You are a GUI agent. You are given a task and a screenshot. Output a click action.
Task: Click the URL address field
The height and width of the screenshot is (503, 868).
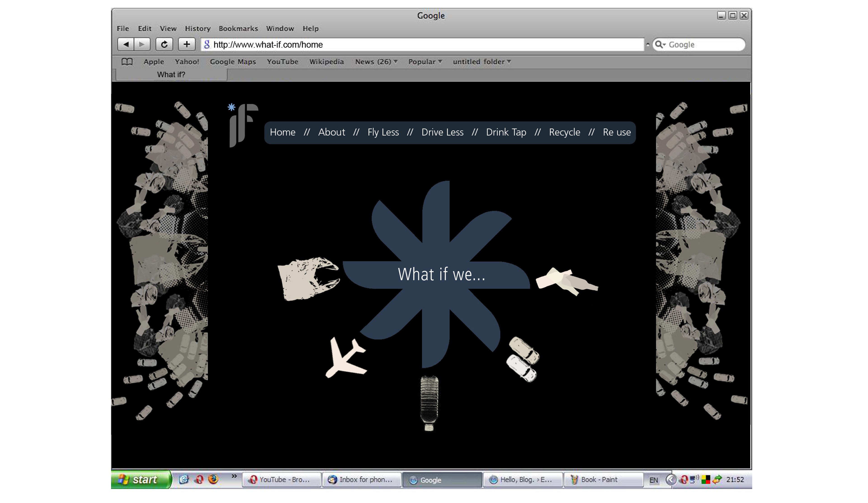[422, 45]
